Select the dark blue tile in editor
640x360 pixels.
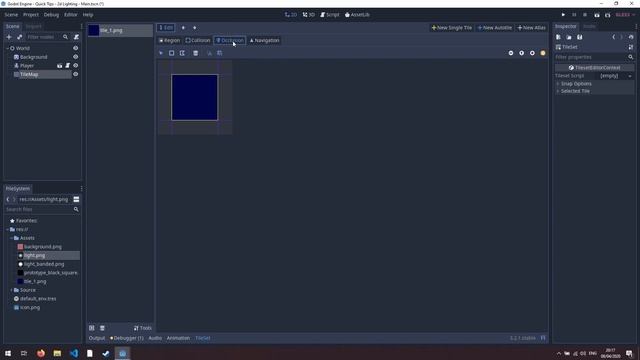click(195, 98)
